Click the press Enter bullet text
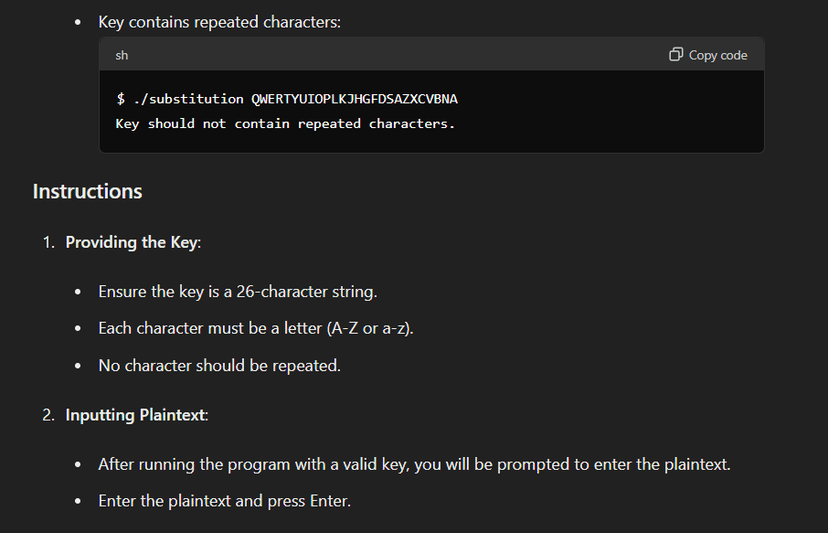The image size is (828, 533). pos(224,501)
